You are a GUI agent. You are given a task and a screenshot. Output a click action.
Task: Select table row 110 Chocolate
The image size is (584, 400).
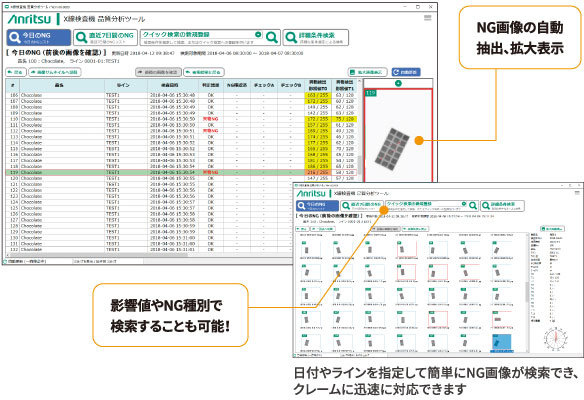(x=182, y=119)
